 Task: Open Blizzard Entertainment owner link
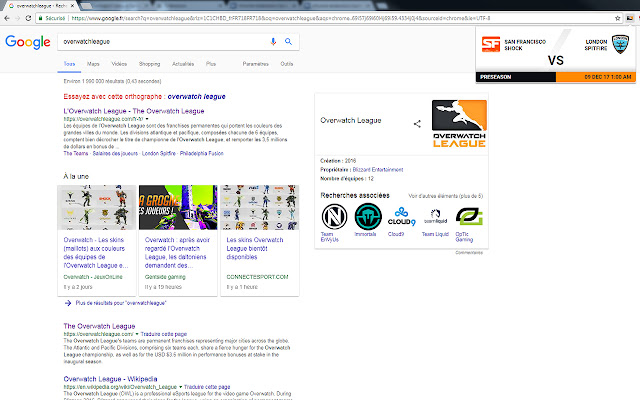tap(378, 170)
